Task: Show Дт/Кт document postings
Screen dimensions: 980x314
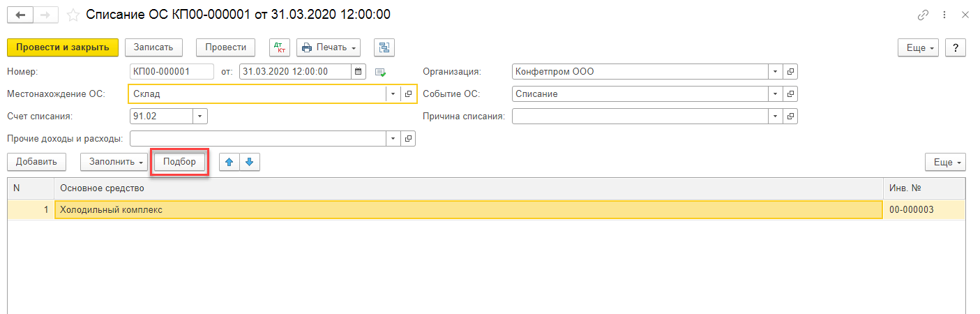Action: coord(280,47)
